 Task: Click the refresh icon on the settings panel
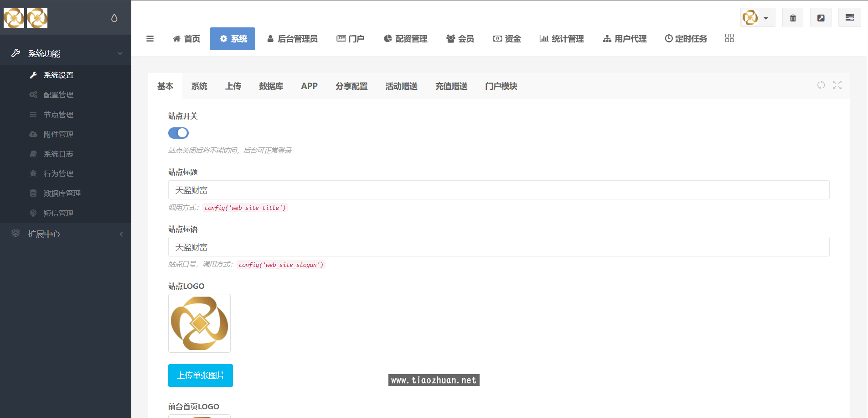pyautogui.click(x=821, y=85)
